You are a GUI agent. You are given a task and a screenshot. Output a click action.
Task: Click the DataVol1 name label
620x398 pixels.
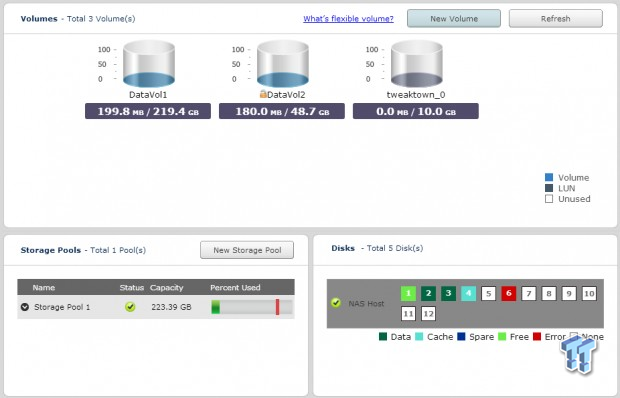[148, 94]
